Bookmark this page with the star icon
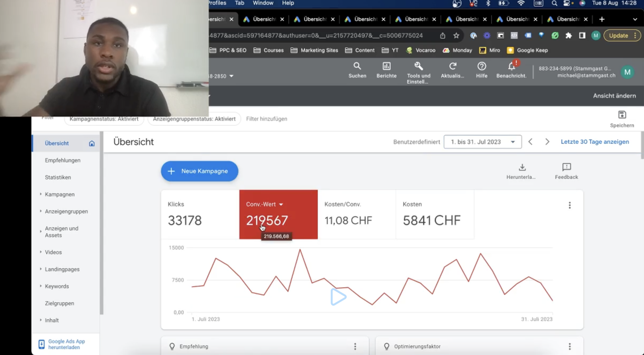The height and width of the screenshot is (355, 644). coord(456,36)
